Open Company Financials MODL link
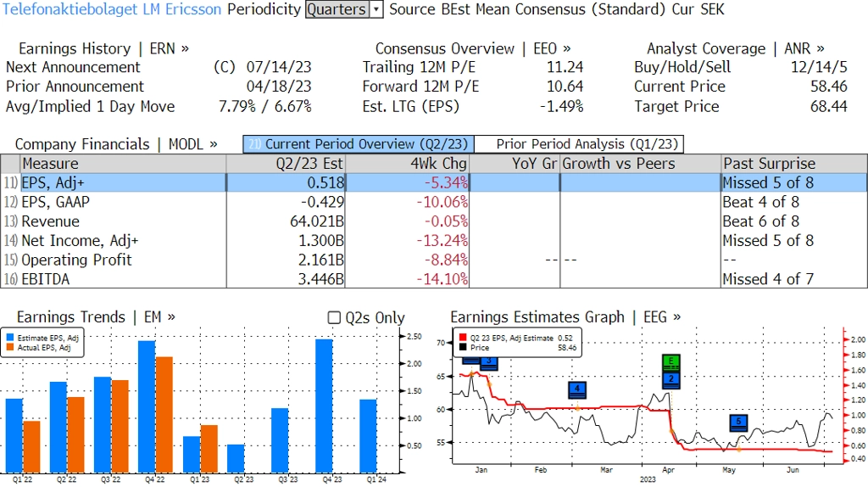The image size is (868, 487). pyautogui.click(x=116, y=144)
